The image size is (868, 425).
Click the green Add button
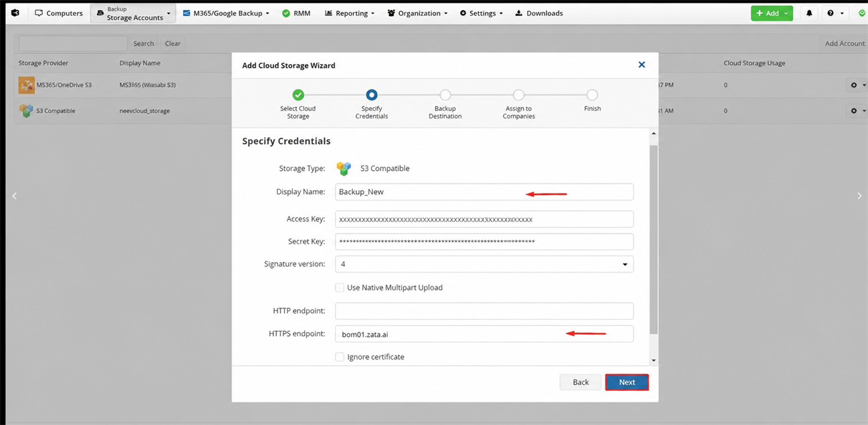[772, 13]
